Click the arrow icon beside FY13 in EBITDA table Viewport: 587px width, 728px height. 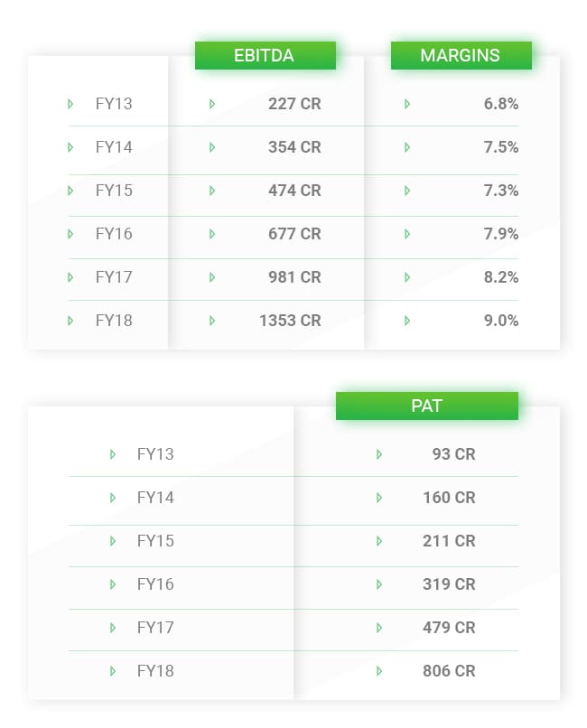(70, 104)
